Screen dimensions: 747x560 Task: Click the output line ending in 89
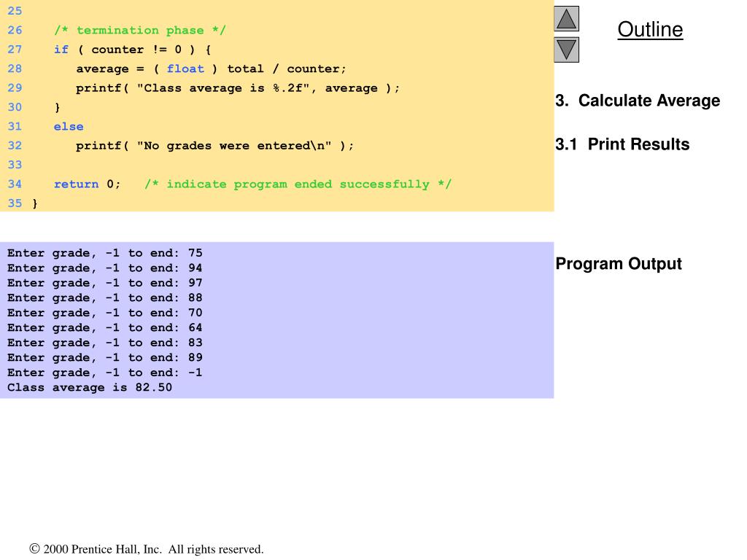105,357
